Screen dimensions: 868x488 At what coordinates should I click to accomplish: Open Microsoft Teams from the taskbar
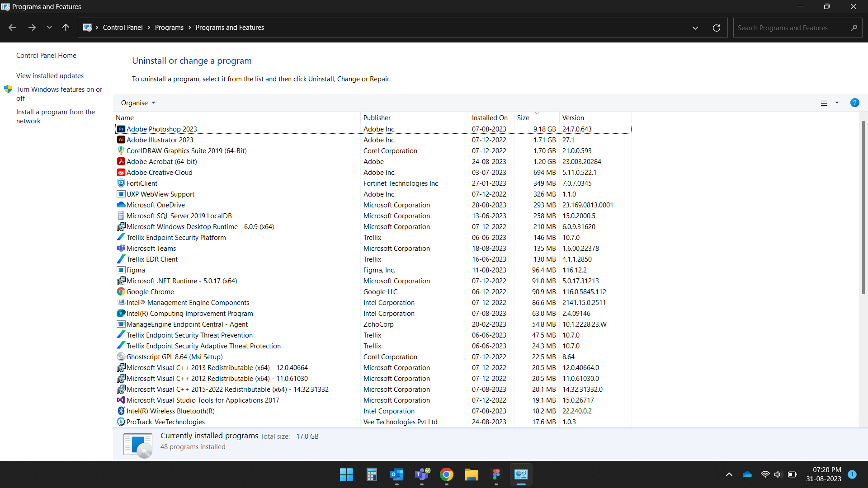(422, 475)
